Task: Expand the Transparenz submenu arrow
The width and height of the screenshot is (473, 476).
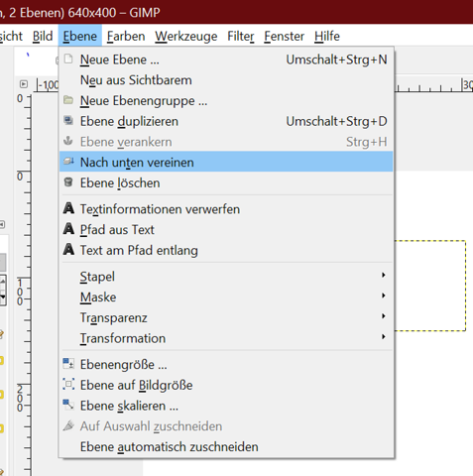Action: pyautogui.click(x=384, y=316)
